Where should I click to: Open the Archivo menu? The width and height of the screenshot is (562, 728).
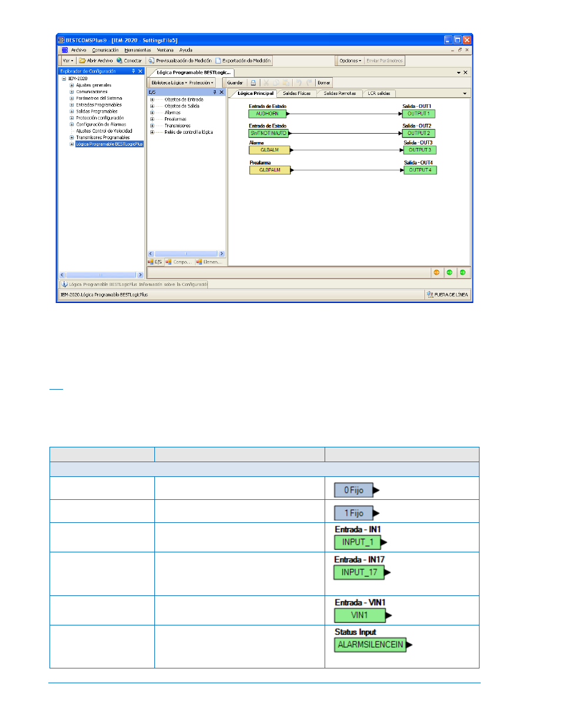pos(78,50)
